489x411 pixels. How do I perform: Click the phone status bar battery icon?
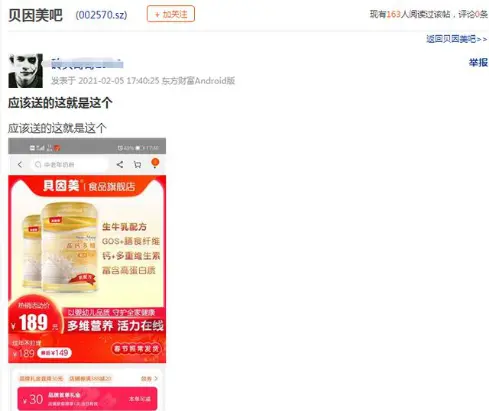click(x=138, y=148)
